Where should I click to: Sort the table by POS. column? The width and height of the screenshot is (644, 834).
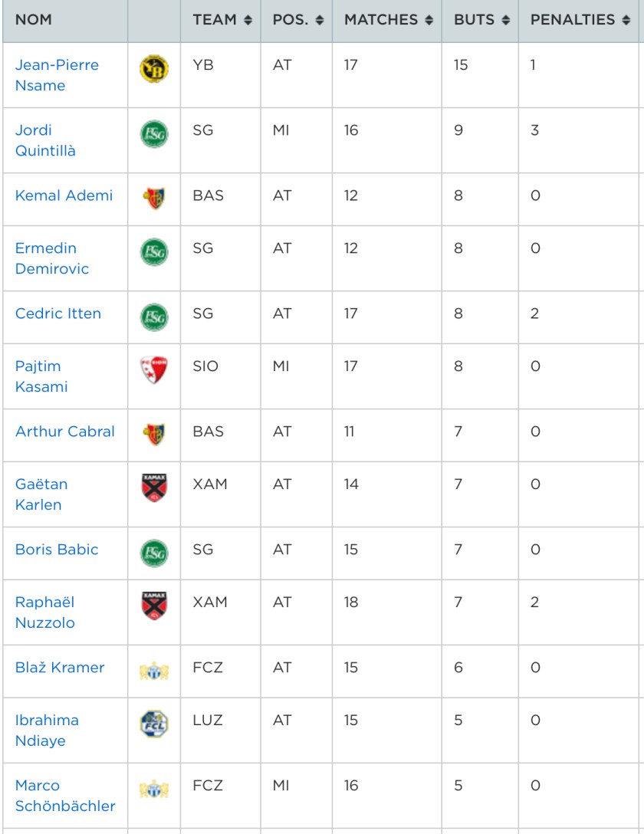297,21
